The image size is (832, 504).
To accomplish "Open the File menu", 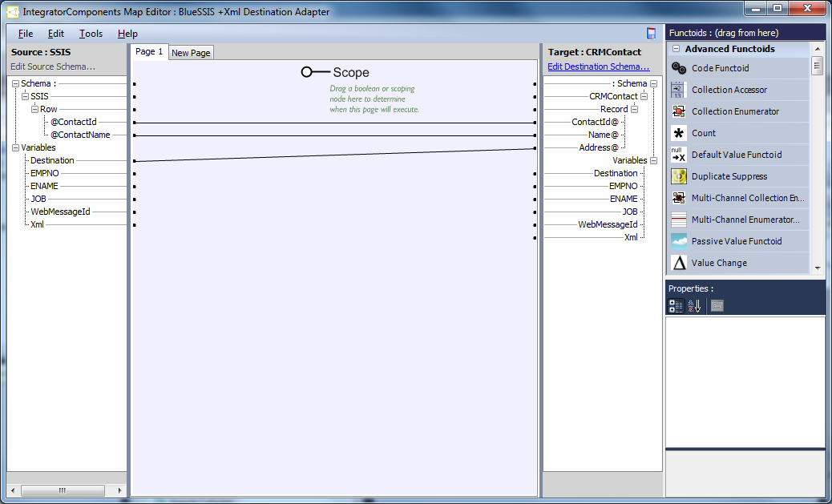I will click(x=26, y=34).
